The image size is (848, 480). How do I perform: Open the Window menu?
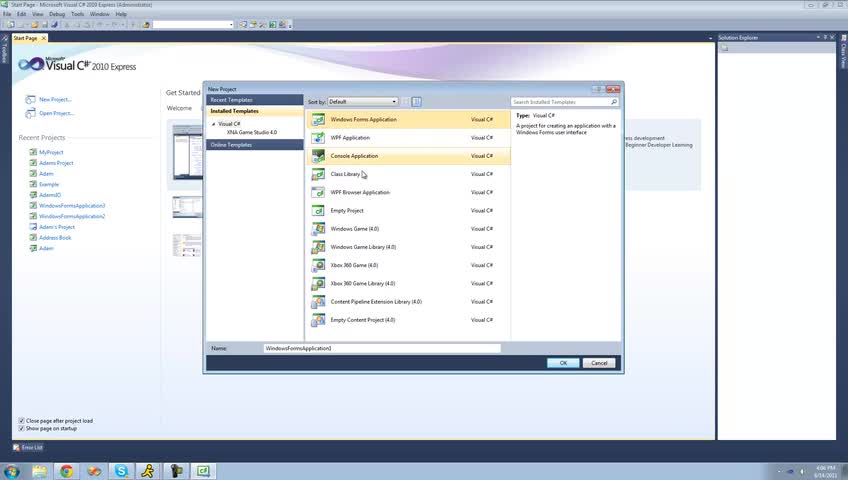[100, 14]
